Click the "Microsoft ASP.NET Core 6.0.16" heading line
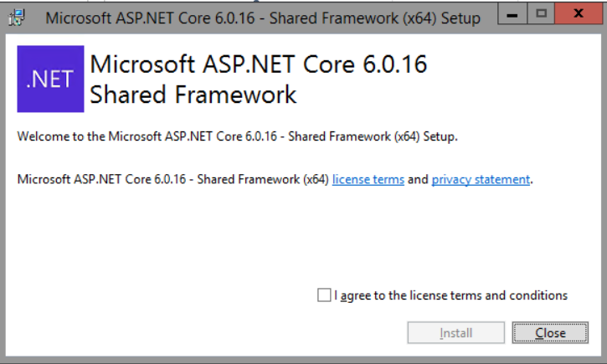Viewport: 607px width, 364px height. coord(258,64)
